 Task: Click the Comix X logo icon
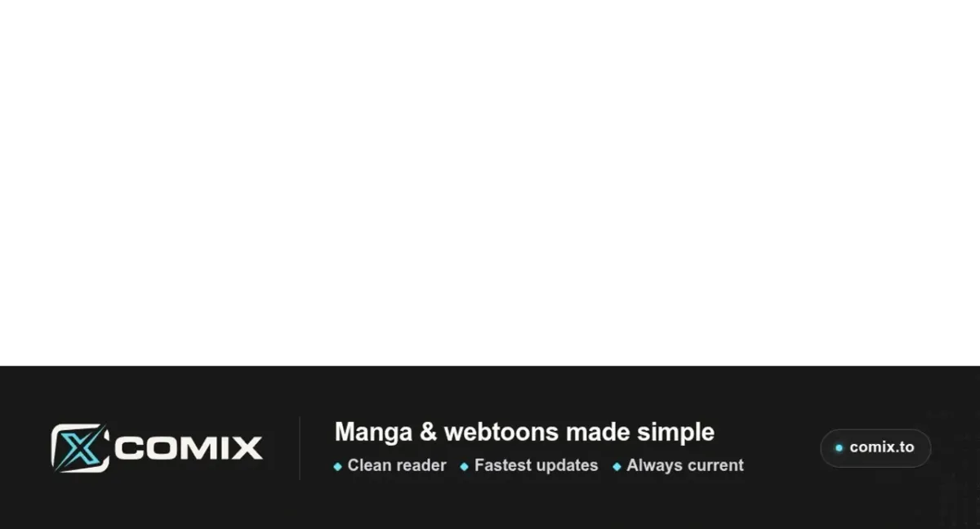click(x=80, y=448)
